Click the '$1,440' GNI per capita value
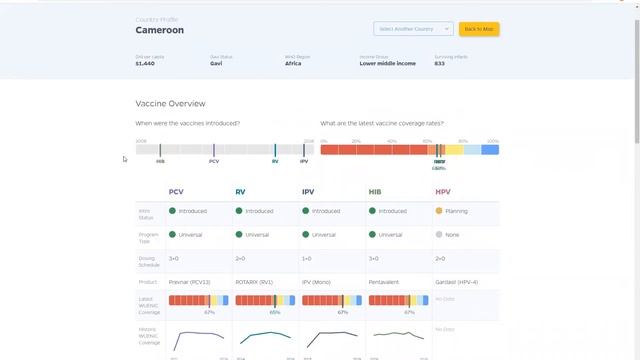The width and height of the screenshot is (640, 360). click(145, 64)
